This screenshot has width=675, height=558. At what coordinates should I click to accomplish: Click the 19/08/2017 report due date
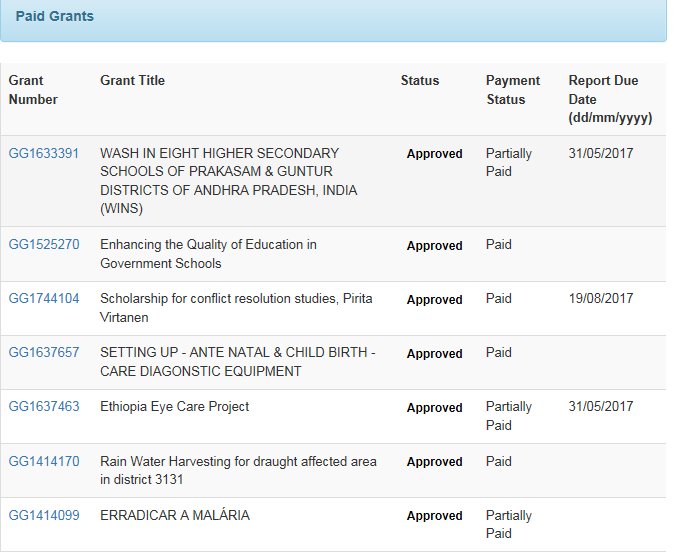(x=600, y=298)
